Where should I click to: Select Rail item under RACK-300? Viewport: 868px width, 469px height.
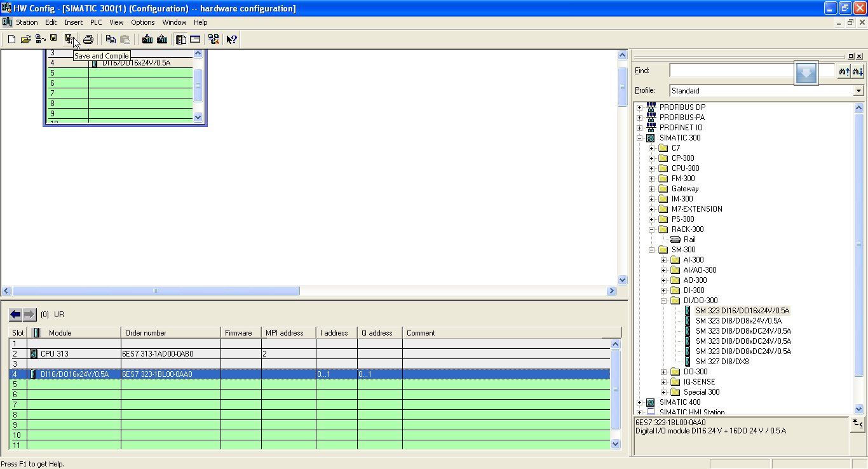click(x=689, y=240)
